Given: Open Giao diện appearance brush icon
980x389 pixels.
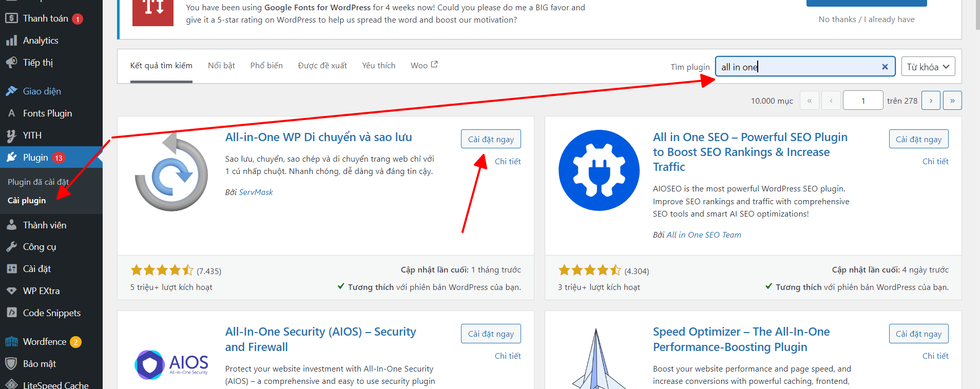Looking at the screenshot, I should pyautogui.click(x=11, y=91).
